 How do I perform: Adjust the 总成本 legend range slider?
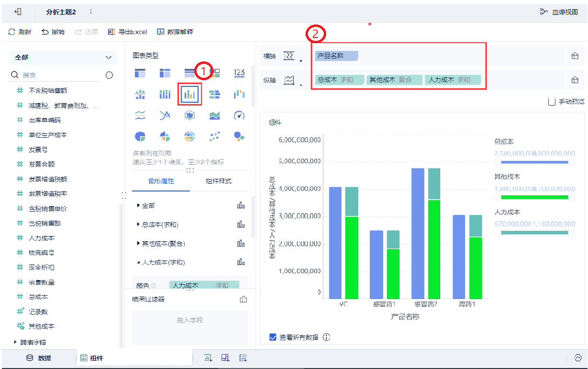point(534,162)
